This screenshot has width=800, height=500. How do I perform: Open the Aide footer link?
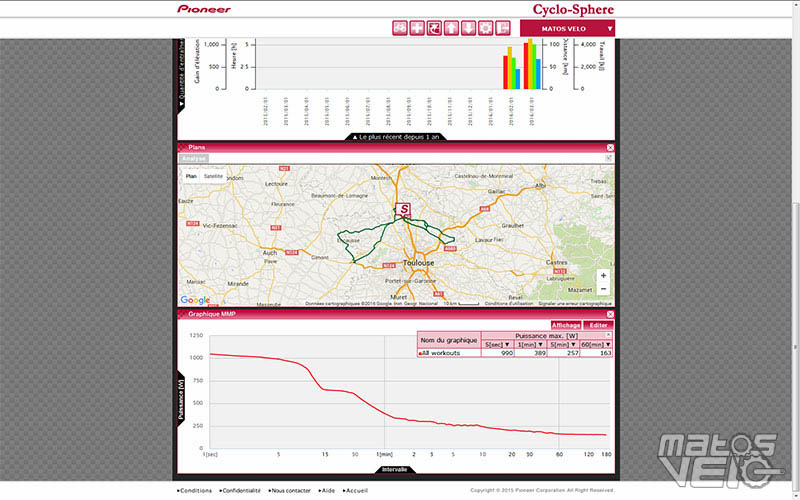pos(327,491)
